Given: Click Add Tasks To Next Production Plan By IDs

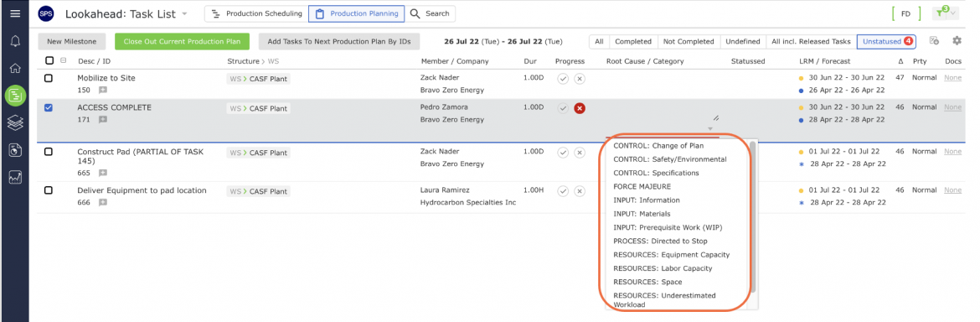Looking at the screenshot, I should coord(339,41).
